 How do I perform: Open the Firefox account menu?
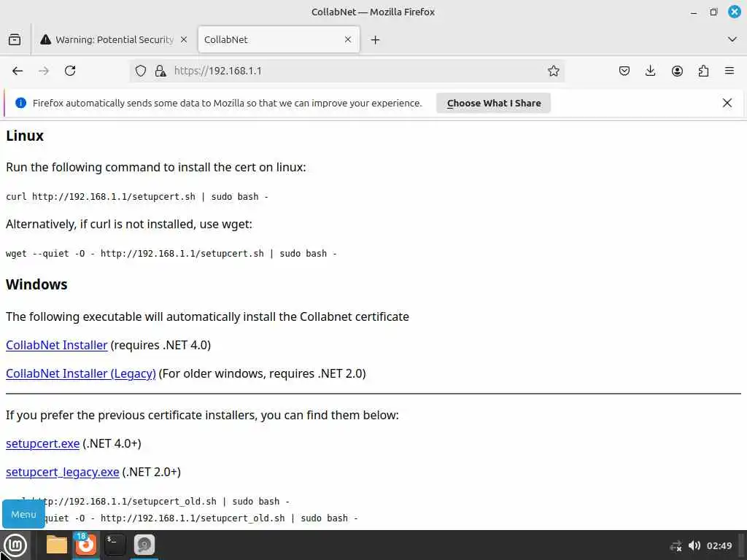[x=677, y=71]
